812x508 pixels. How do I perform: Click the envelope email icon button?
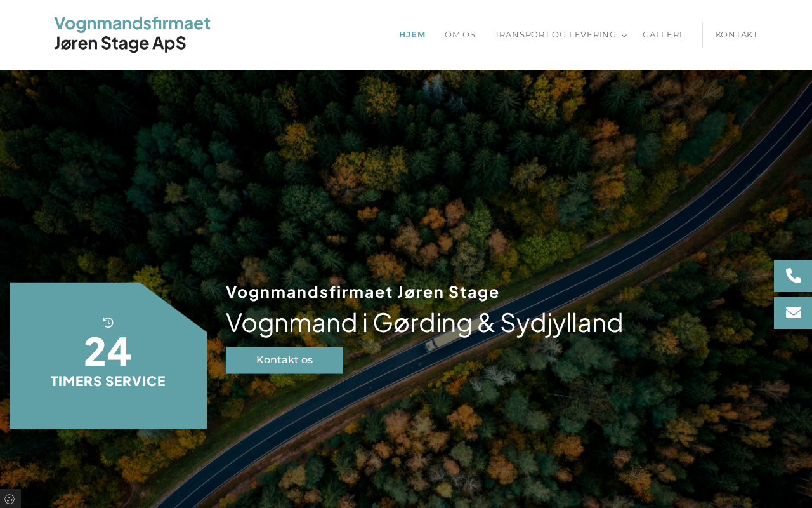tap(793, 313)
